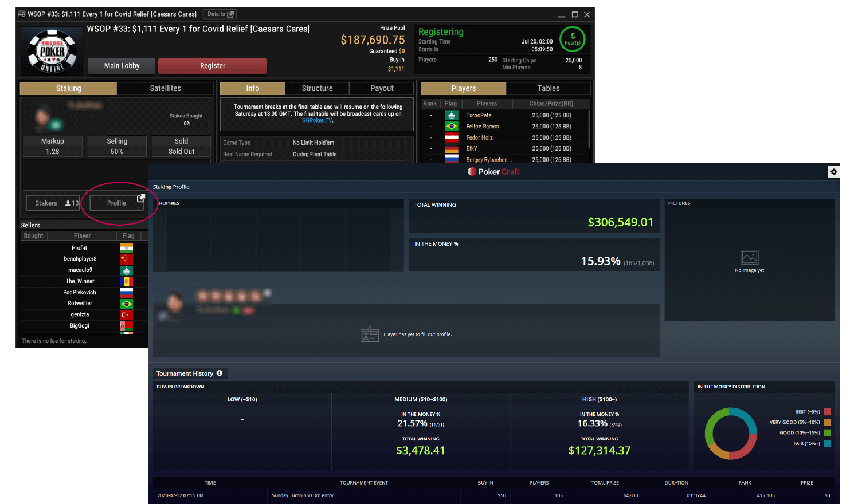The width and height of the screenshot is (858, 504).
Task: Open the Info tab
Action: click(x=252, y=88)
